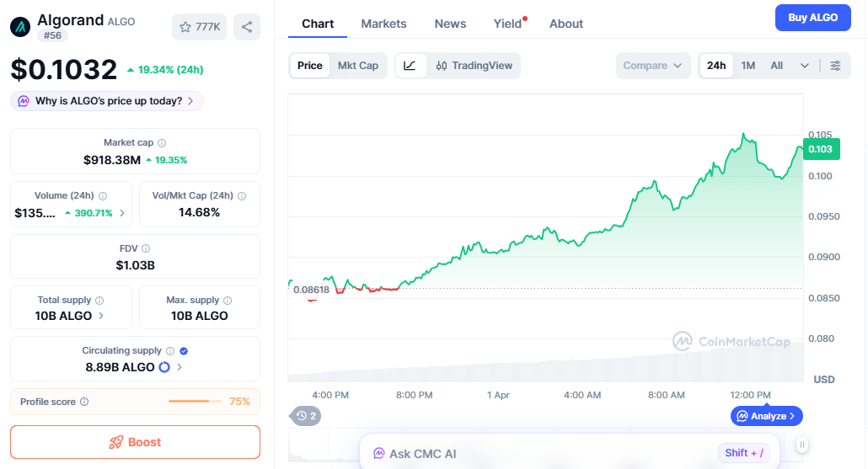868x469 pixels.
Task: Click the 12:00 PM axis label
Action: (750, 395)
